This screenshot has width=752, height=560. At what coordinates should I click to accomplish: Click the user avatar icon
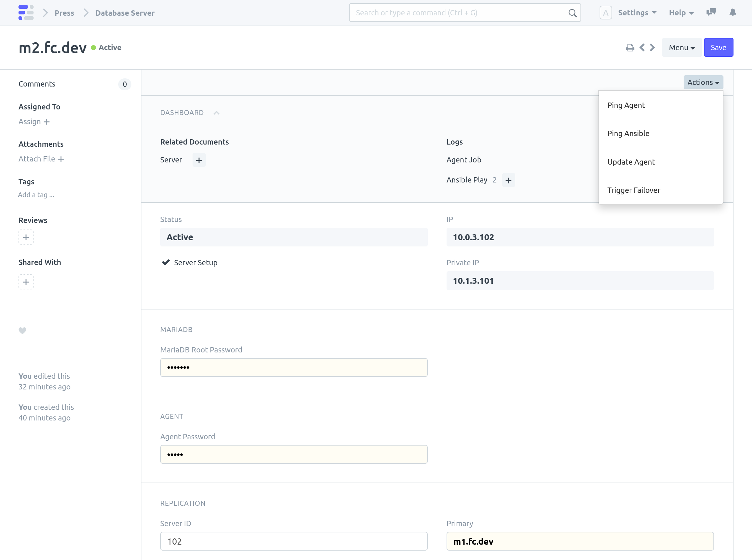[x=606, y=12]
